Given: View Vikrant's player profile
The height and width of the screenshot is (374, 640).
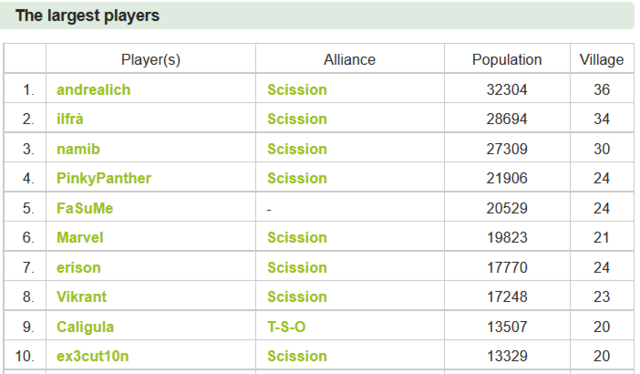Looking at the screenshot, I should 82,297.
